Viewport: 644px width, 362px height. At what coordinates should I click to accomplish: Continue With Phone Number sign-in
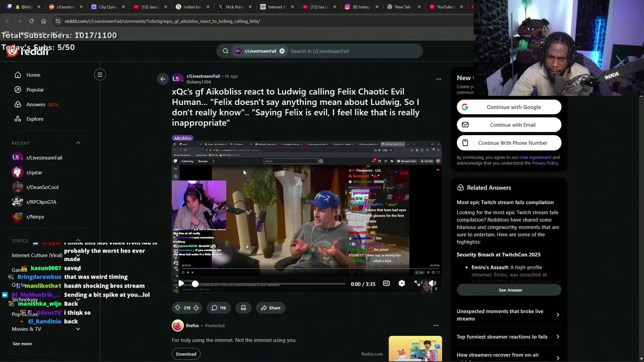[x=509, y=143]
